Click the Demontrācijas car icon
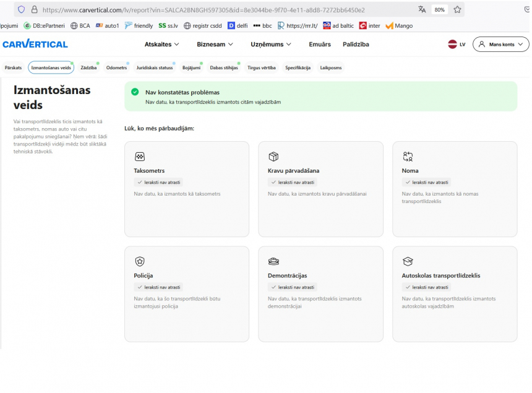Screen dimensions: 532x393 tap(273, 261)
